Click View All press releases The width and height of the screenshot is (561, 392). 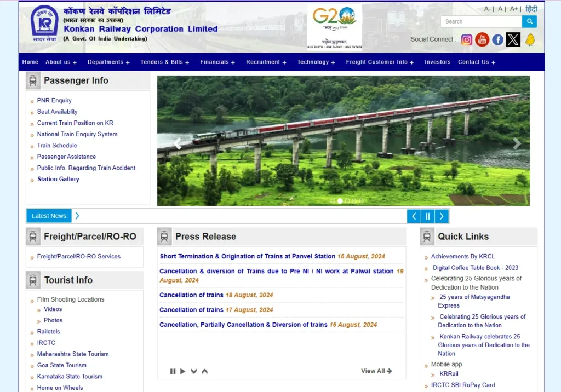(x=376, y=371)
